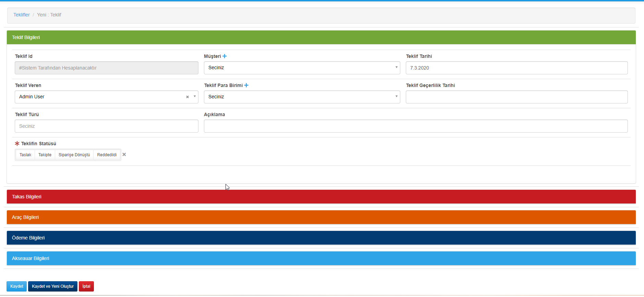Viewport: 644px width, 297px height.
Task: Open the Müşteri dropdown
Action: pos(302,68)
